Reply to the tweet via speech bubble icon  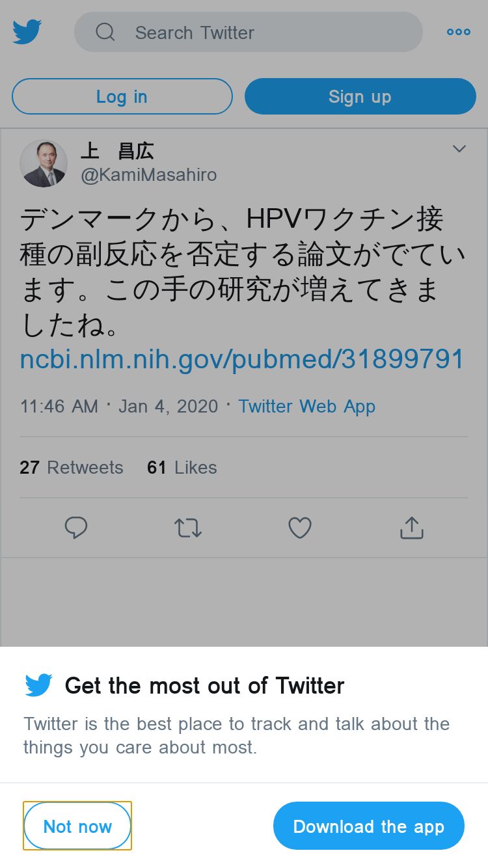point(76,528)
